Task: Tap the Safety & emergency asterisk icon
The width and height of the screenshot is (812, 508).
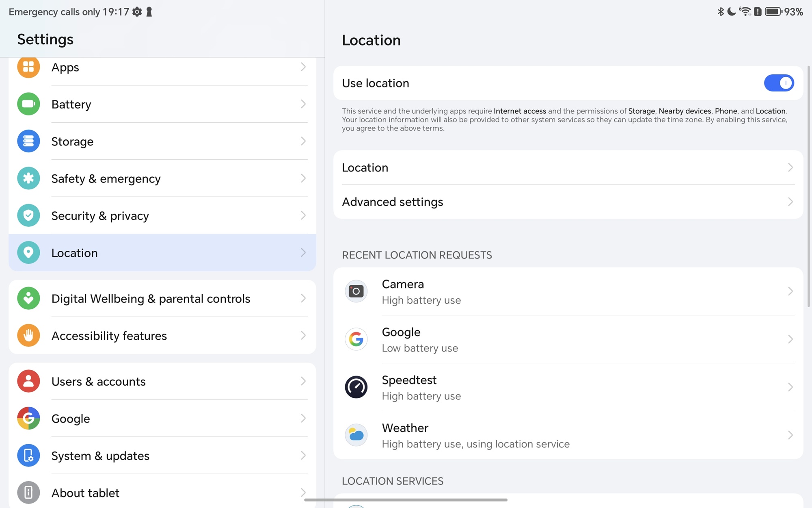Action: click(x=28, y=178)
